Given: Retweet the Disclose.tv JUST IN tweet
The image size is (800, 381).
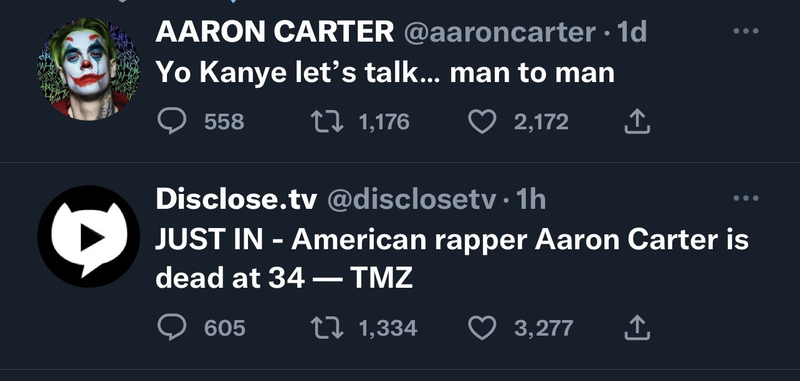Looking at the screenshot, I should (327, 327).
